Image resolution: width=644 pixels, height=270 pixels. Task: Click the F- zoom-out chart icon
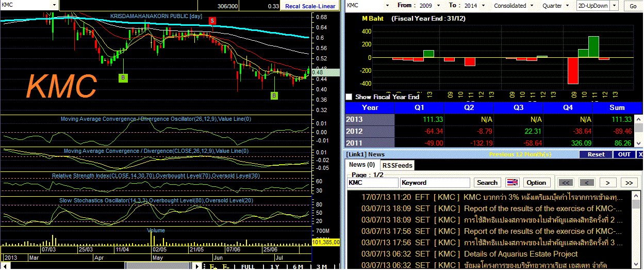point(225,266)
